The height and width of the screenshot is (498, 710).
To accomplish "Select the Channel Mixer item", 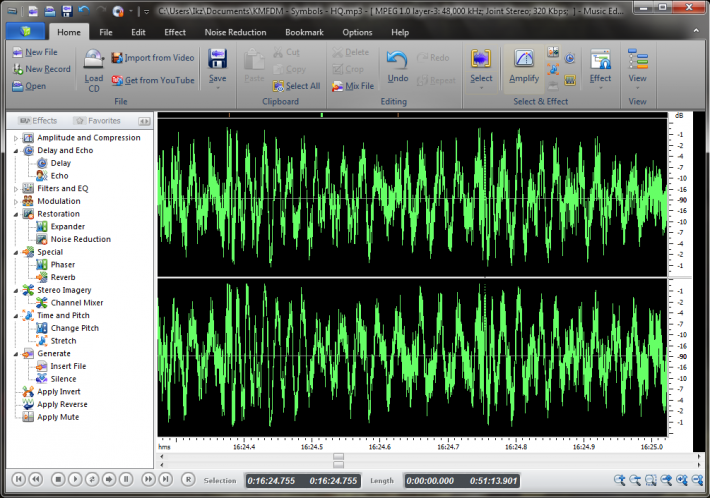I will coord(77,302).
